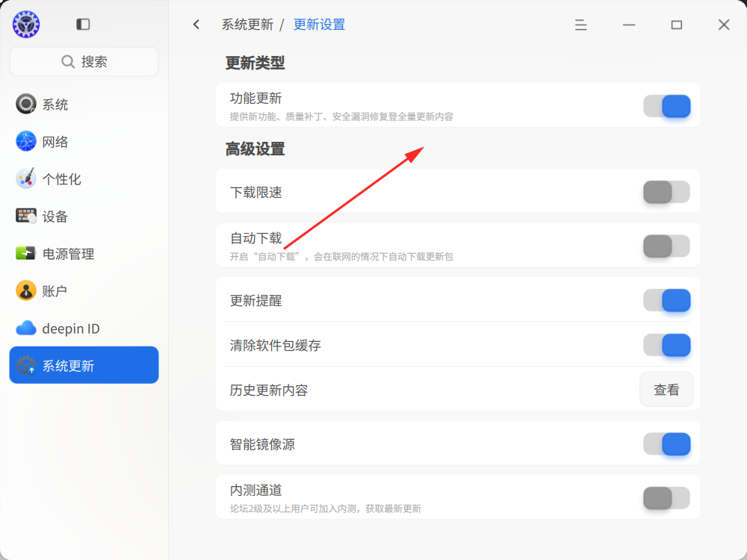Click the 电源管理 battery icon
747x560 pixels.
[x=25, y=253]
